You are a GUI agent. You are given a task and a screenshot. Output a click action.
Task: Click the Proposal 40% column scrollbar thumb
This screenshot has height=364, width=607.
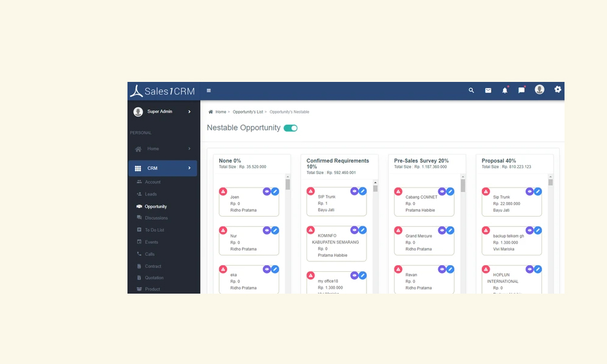[551, 183]
